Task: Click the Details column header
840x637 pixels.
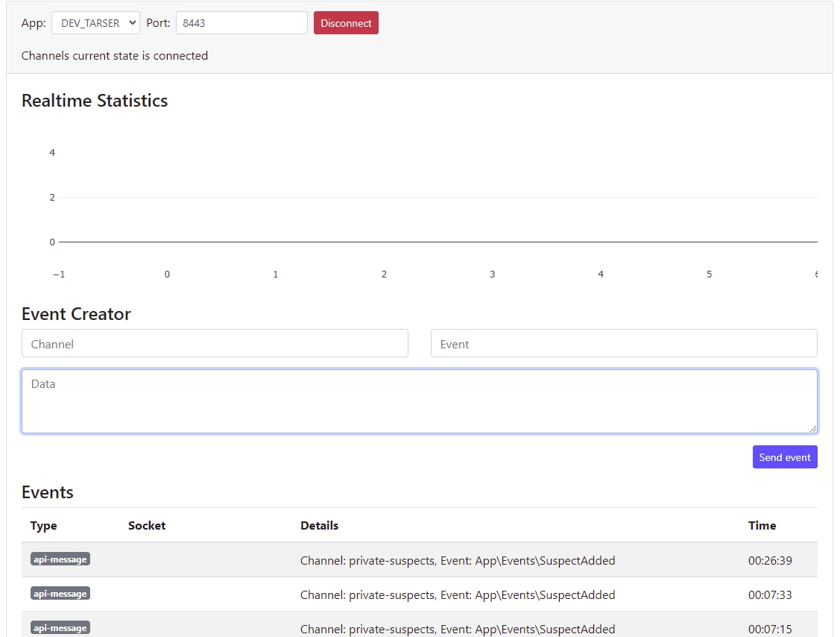Action: point(319,526)
